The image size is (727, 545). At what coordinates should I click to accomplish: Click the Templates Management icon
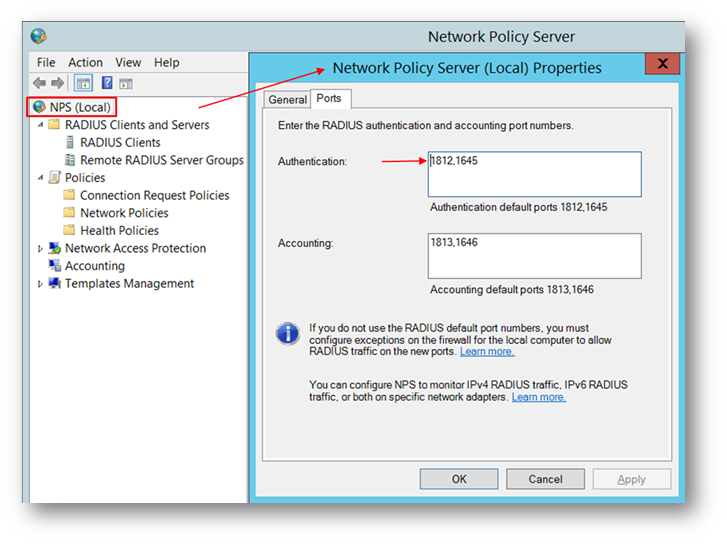(55, 283)
